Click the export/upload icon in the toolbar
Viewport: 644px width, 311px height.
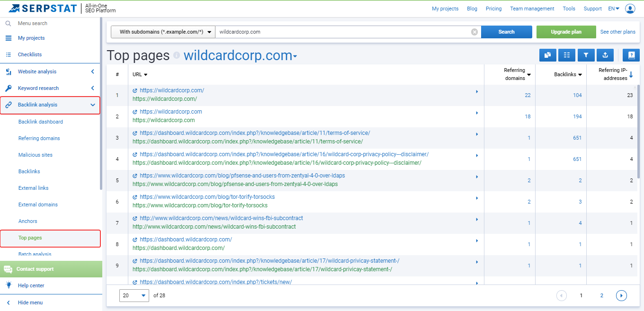pos(605,55)
